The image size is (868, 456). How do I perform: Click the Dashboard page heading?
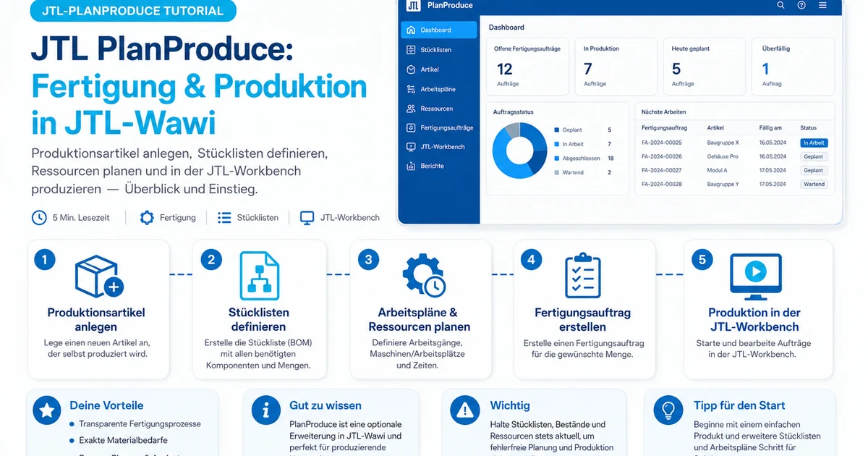point(506,28)
